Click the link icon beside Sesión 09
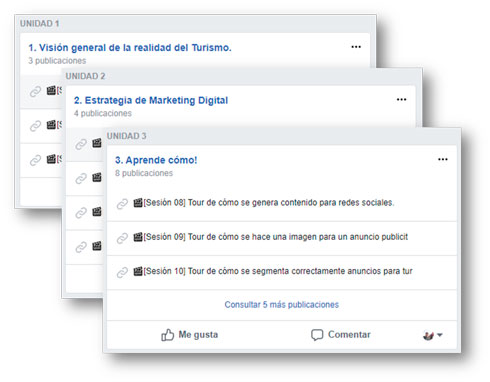Viewport: 490px width, 382px height. (x=122, y=238)
